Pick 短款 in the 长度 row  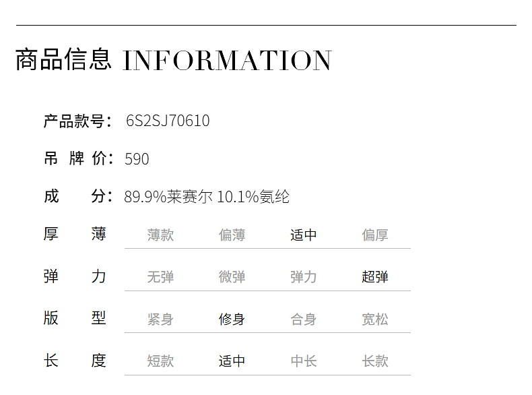(x=160, y=361)
